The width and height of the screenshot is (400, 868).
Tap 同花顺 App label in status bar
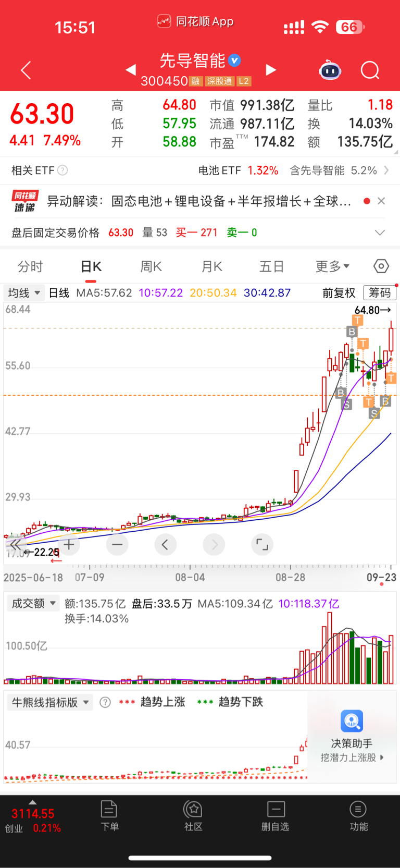coord(195,21)
